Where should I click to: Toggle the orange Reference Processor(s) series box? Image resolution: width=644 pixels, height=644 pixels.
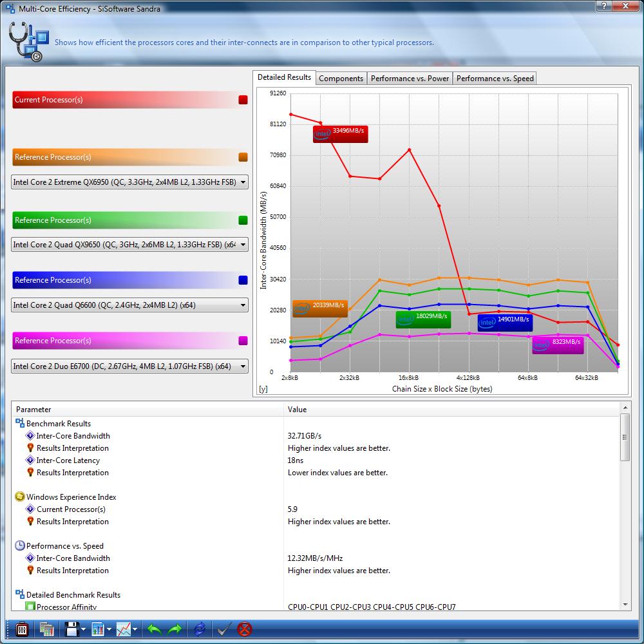click(243, 157)
